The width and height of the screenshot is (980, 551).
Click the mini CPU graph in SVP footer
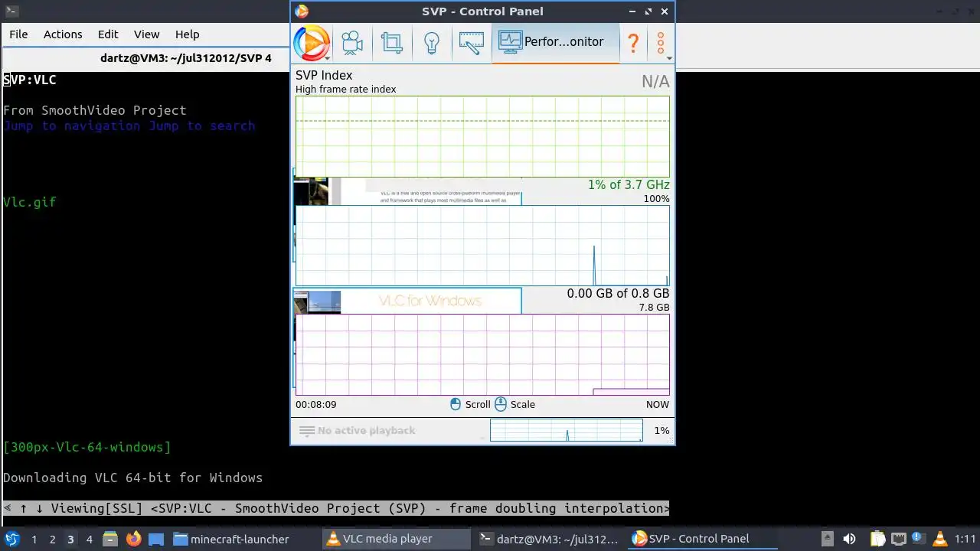(567, 430)
